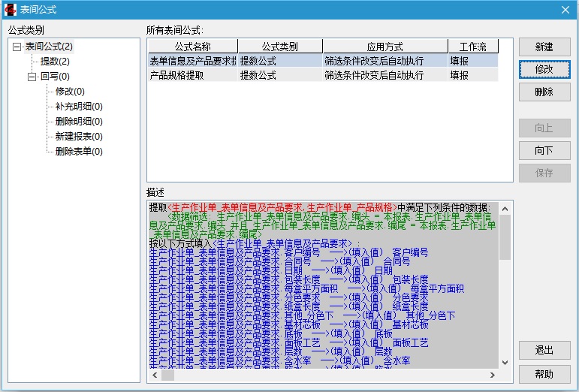Select 删除明细(0) tree node
579x392 pixels.
(x=79, y=122)
